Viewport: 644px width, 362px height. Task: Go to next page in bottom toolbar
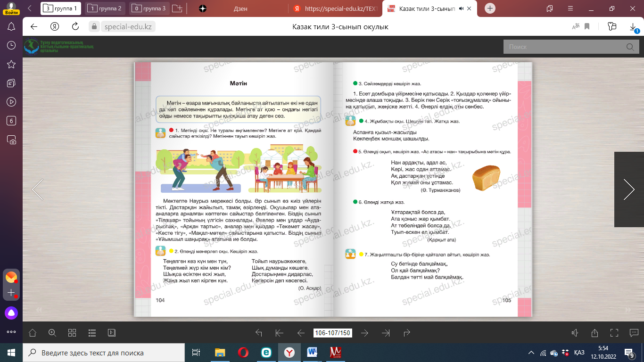364,333
